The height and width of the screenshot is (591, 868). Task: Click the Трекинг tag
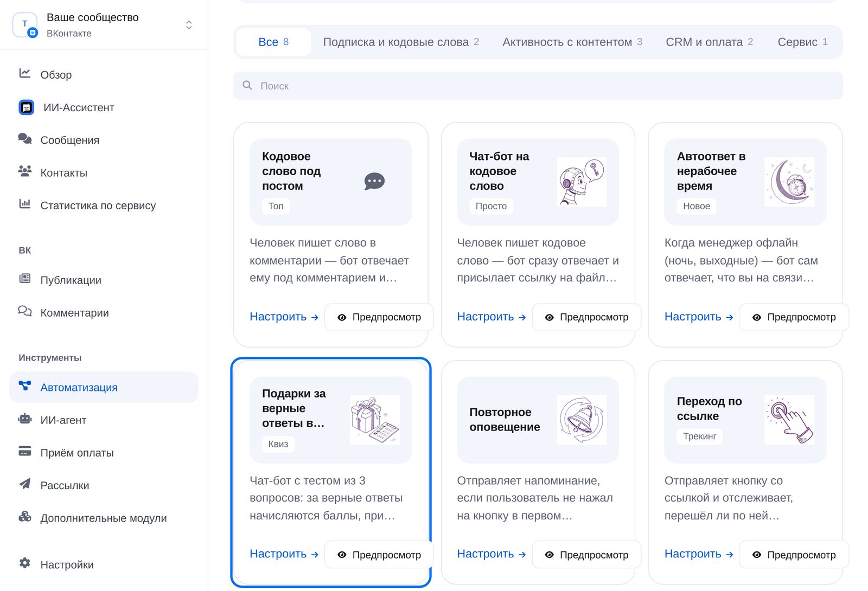699,436
